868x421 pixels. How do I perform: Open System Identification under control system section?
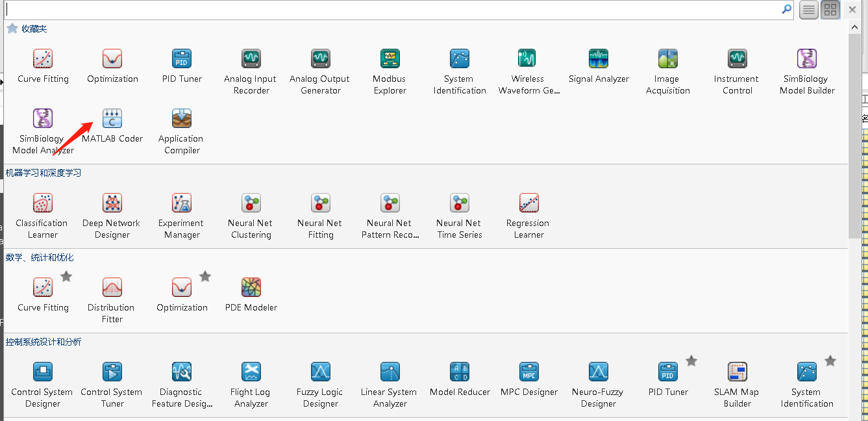pyautogui.click(x=806, y=385)
